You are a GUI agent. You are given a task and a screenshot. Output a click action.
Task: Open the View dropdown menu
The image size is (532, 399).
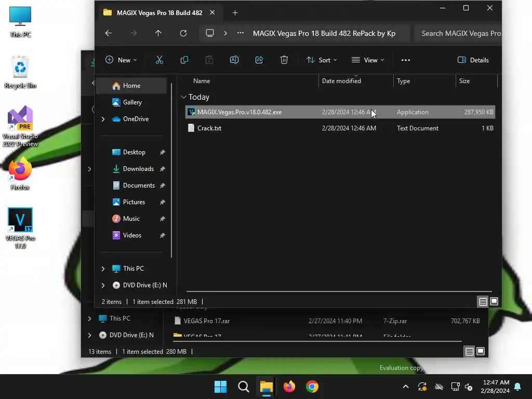(x=368, y=60)
